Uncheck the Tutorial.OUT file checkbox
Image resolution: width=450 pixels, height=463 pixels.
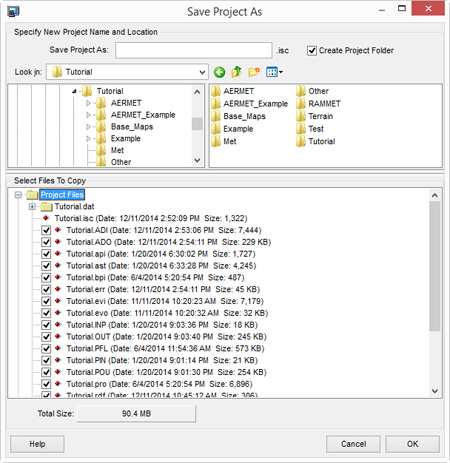46,337
